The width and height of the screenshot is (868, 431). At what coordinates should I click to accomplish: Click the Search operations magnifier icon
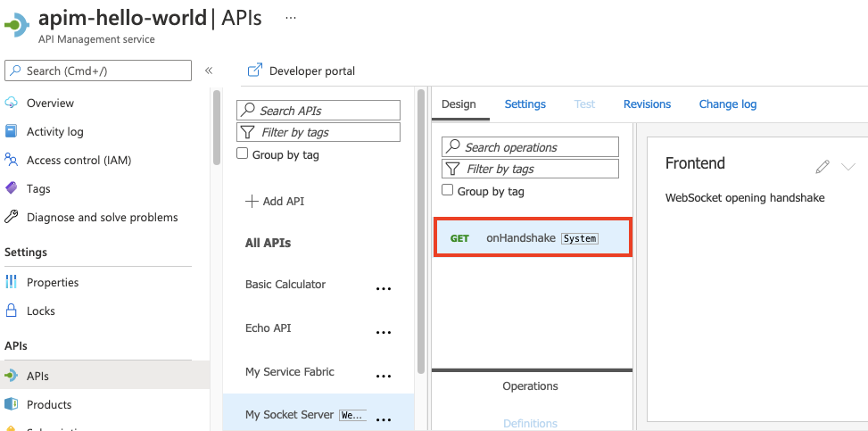tap(454, 146)
